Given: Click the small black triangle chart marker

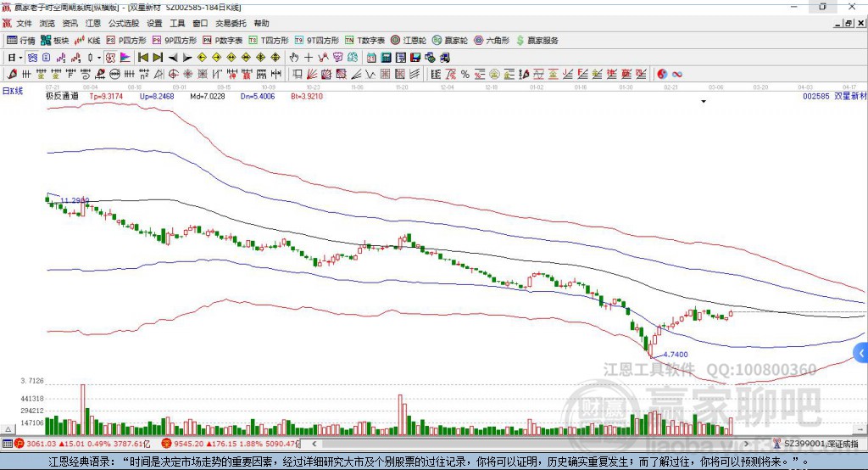Looking at the screenshot, I should tap(704, 102).
